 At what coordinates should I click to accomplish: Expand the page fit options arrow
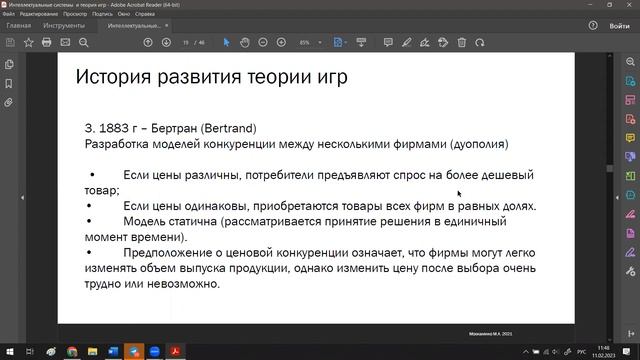(x=346, y=42)
